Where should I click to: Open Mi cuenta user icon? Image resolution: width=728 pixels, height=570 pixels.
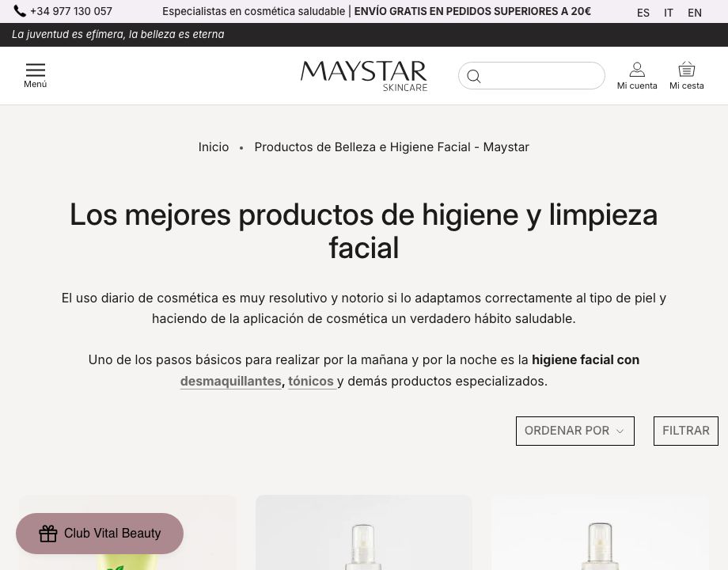pyautogui.click(x=637, y=70)
